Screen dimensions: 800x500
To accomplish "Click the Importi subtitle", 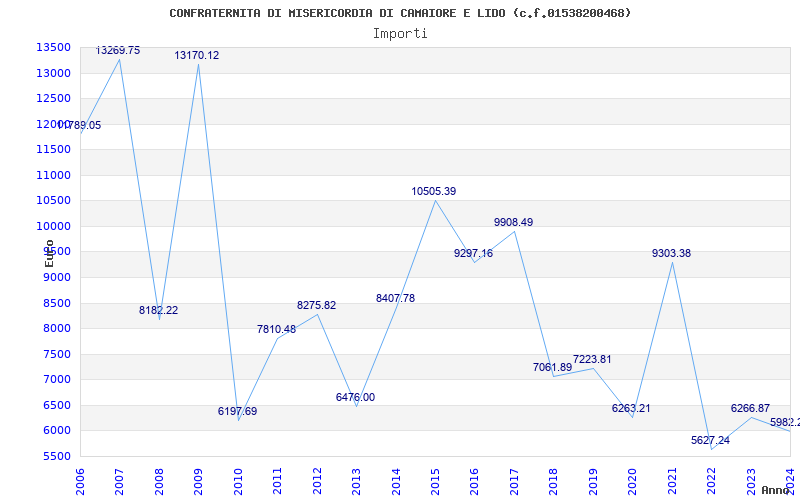I will click(x=400, y=34).
